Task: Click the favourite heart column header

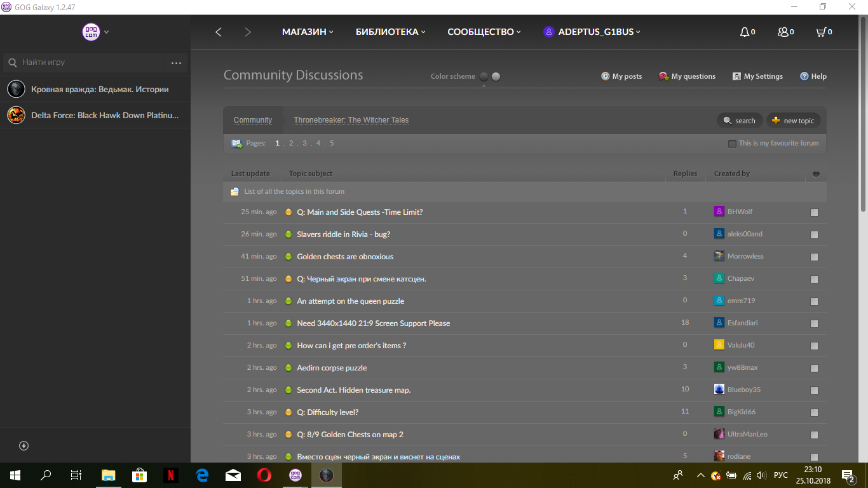Action: point(816,174)
